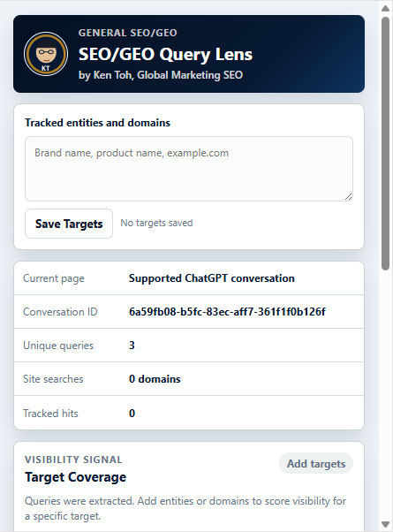Click the No targets saved status text
This screenshot has height=532, width=393.
pos(156,223)
